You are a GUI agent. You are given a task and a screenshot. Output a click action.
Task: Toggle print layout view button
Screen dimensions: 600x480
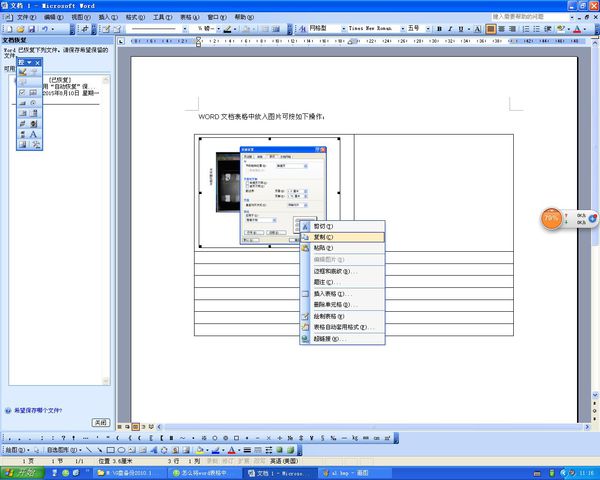(135, 426)
